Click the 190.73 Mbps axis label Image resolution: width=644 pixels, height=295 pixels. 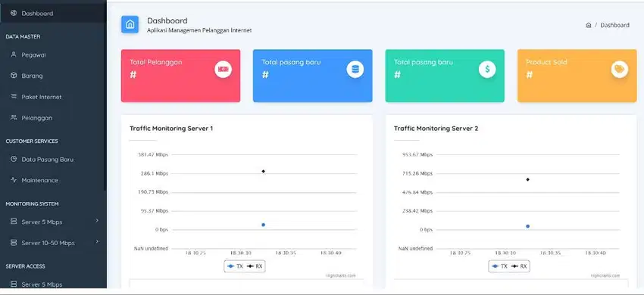click(153, 192)
